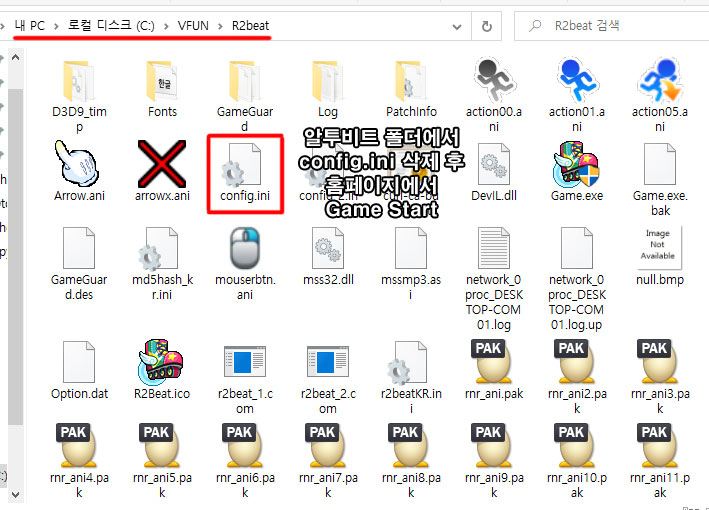Click navigation pane scroll up arrow
The height and width of the screenshot is (510, 709).
(x=15, y=57)
